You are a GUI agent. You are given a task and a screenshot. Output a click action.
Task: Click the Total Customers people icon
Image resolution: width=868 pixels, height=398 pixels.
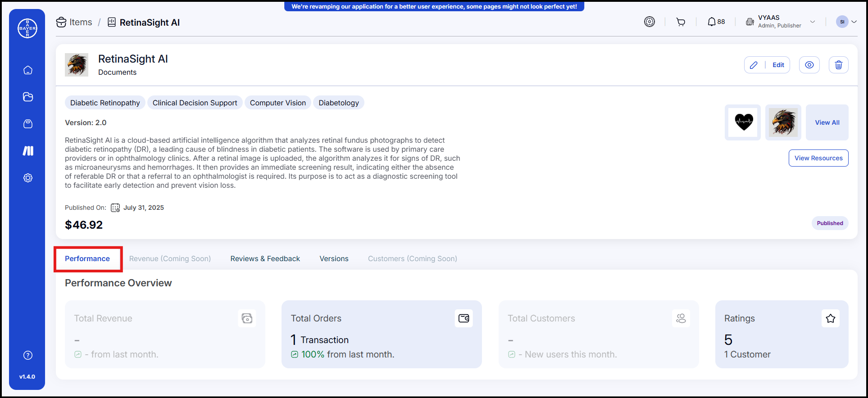[681, 318]
